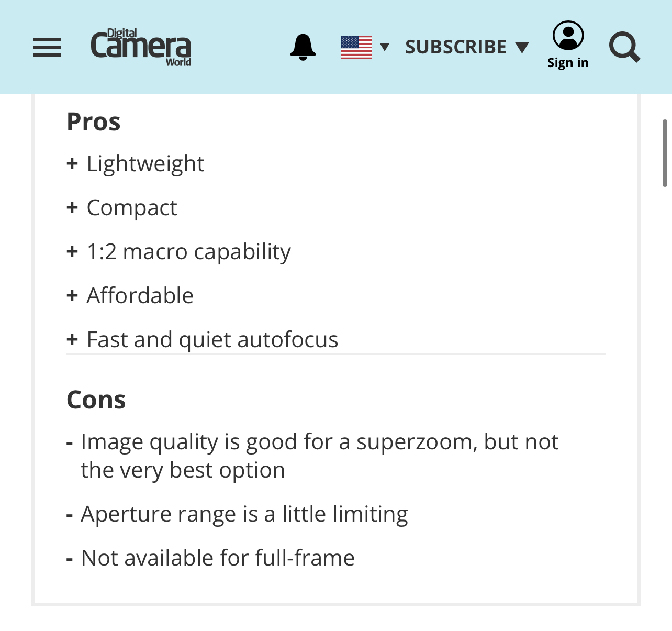Image resolution: width=672 pixels, height=631 pixels.
Task: Click the US flag edition icon
Action: [356, 47]
